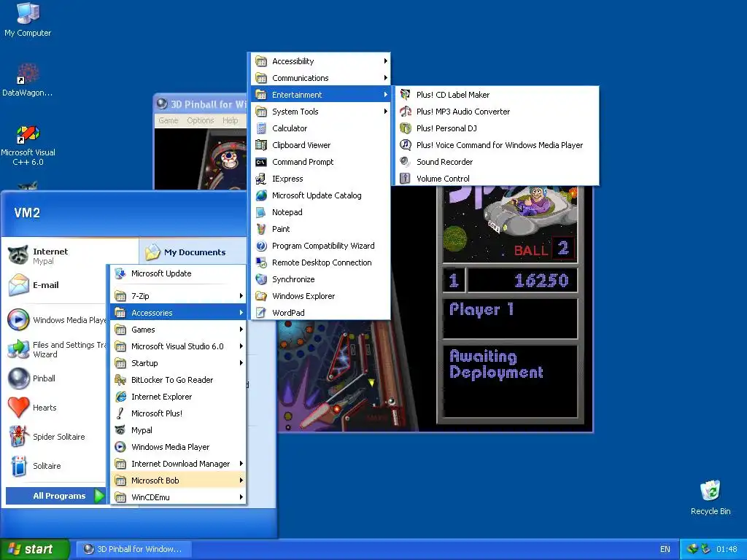Click BitLocker To Go Reader icon
This screenshot has width=747, height=560.
[x=120, y=380]
